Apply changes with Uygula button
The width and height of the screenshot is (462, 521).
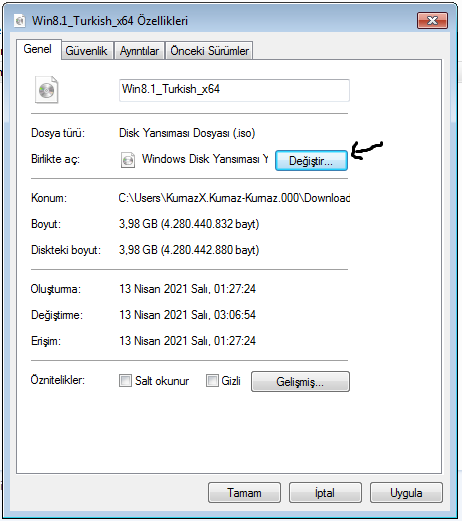pos(406,492)
